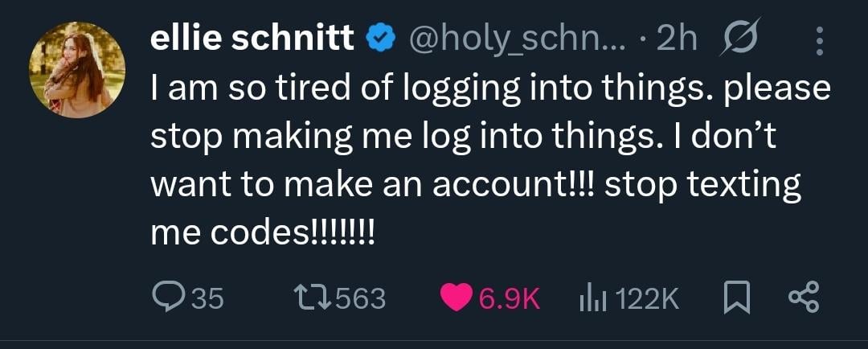This screenshot has height=349, width=868.
Task: Unlike the post via pink heart
Action: (x=457, y=298)
